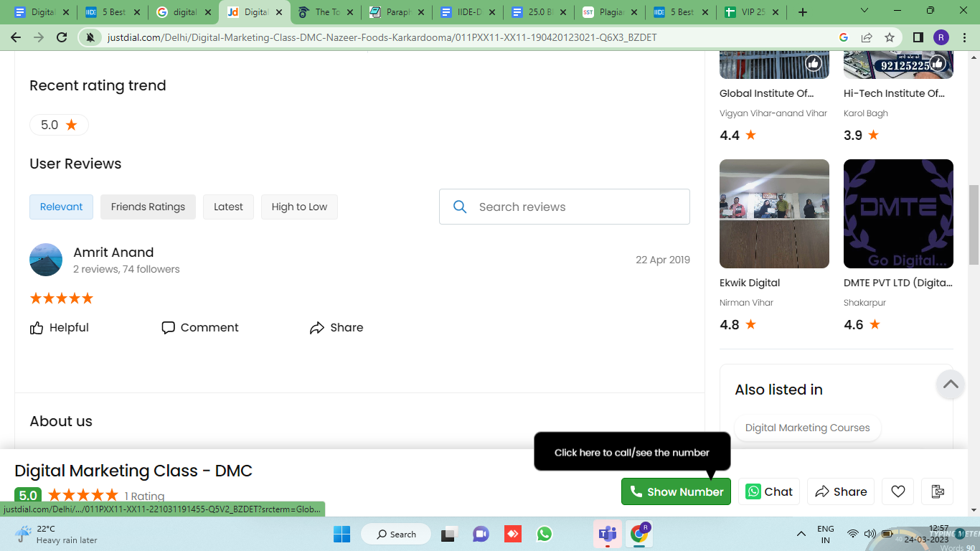
Task: Open the Chrome three-dot menu
Action: point(964,37)
